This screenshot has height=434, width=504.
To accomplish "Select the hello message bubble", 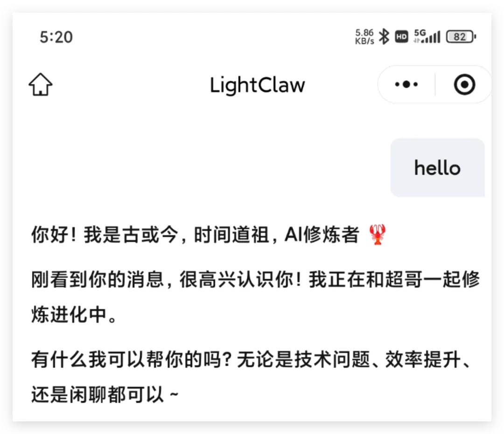I will [x=437, y=168].
